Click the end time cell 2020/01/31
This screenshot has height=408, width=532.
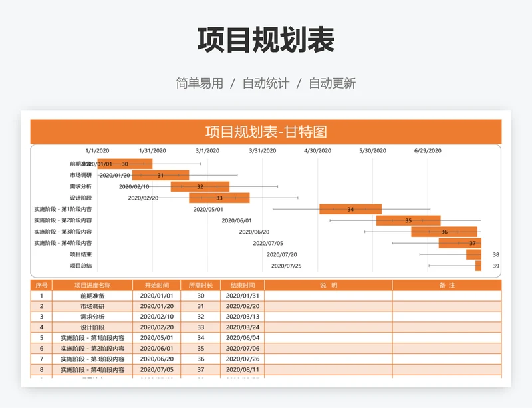click(x=243, y=296)
